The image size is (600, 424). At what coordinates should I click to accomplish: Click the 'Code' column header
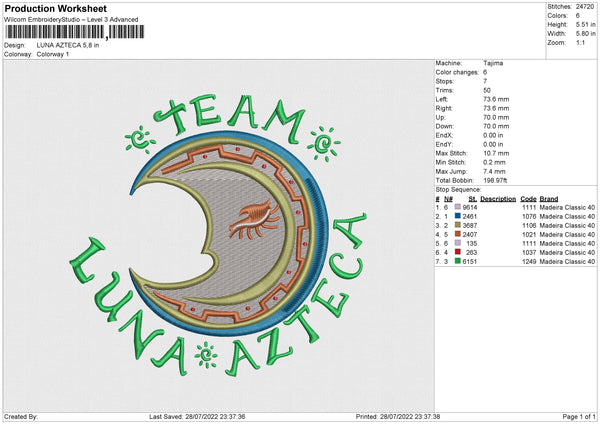click(x=528, y=199)
